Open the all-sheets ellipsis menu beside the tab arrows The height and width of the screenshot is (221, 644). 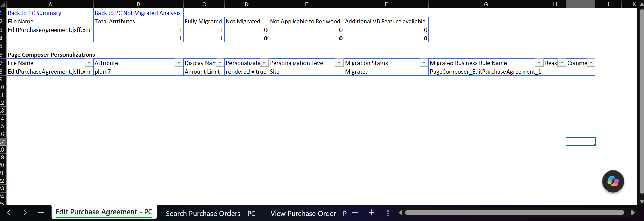pos(41,213)
